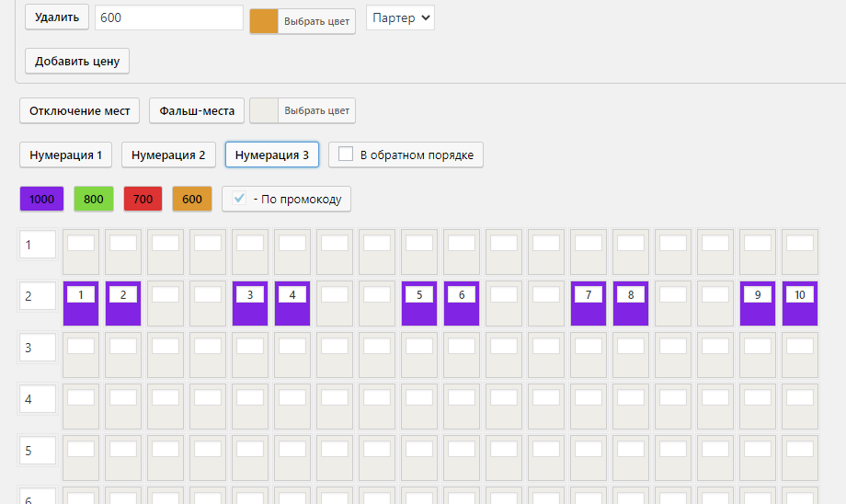This screenshot has width=846, height=504.
Task: Select purple seat number 4 in row 2
Action: [x=292, y=304]
